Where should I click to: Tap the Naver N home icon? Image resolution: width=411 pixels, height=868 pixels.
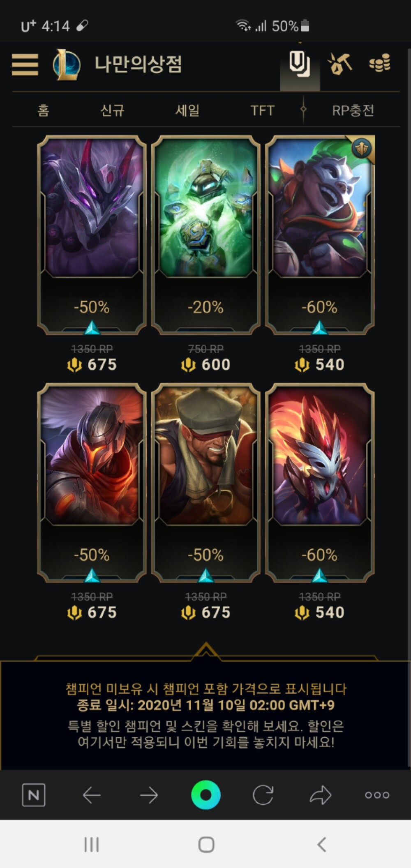[x=33, y=795]
